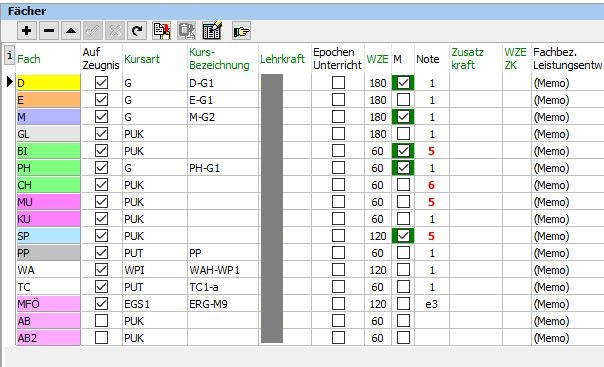The height and width of the screenshot is (367, 604).
Task: Sort by the Fach column header
Action: point(29,59)
